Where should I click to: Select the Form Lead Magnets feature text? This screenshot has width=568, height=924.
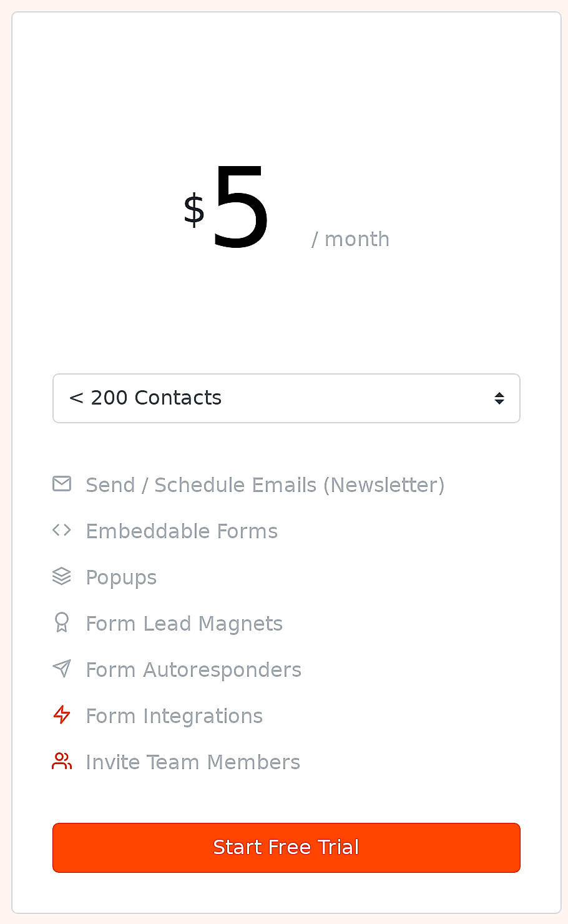(x=184, y=623)
